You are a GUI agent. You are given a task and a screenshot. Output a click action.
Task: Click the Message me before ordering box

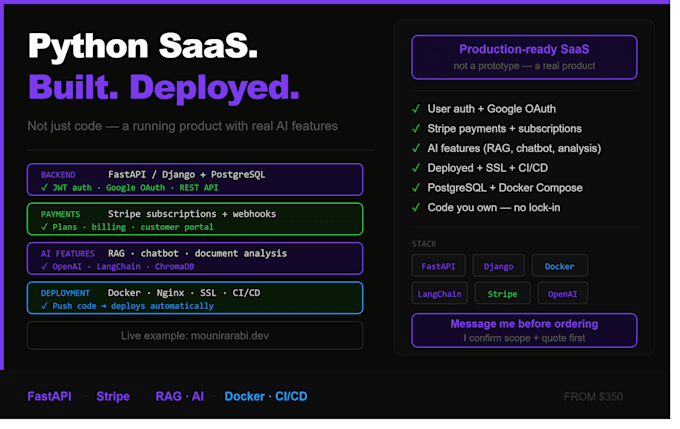pyautogui.click(x=524, y=331)
